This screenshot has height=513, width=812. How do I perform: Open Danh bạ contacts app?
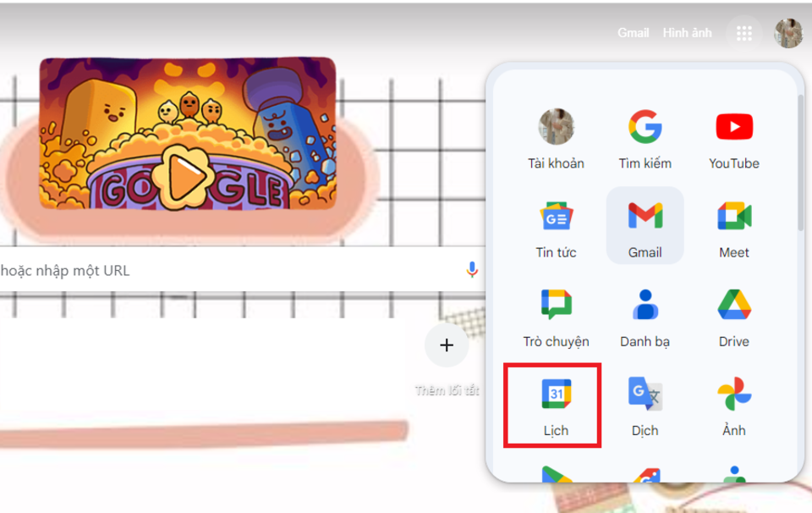(x=645, y=315)
